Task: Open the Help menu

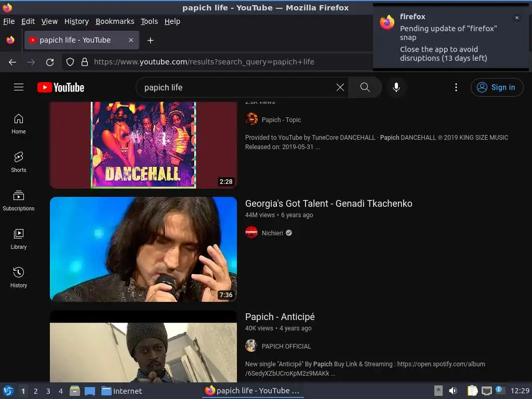Action: [x=172, y=21]
